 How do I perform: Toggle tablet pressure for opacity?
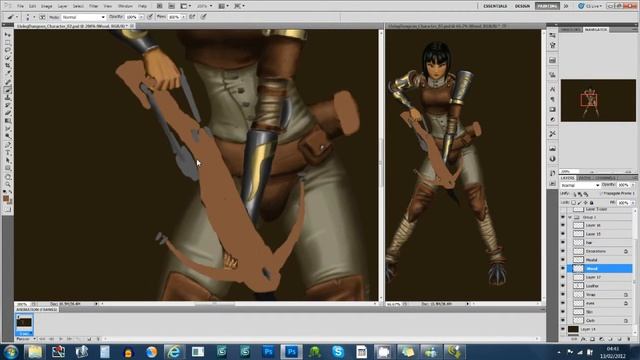(150, 17)
